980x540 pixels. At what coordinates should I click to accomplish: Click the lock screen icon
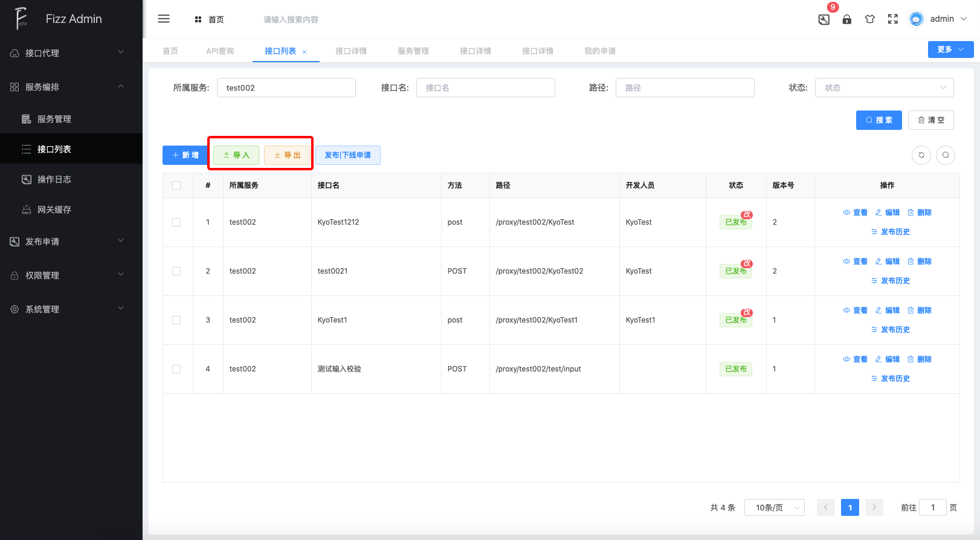(847, 19)
